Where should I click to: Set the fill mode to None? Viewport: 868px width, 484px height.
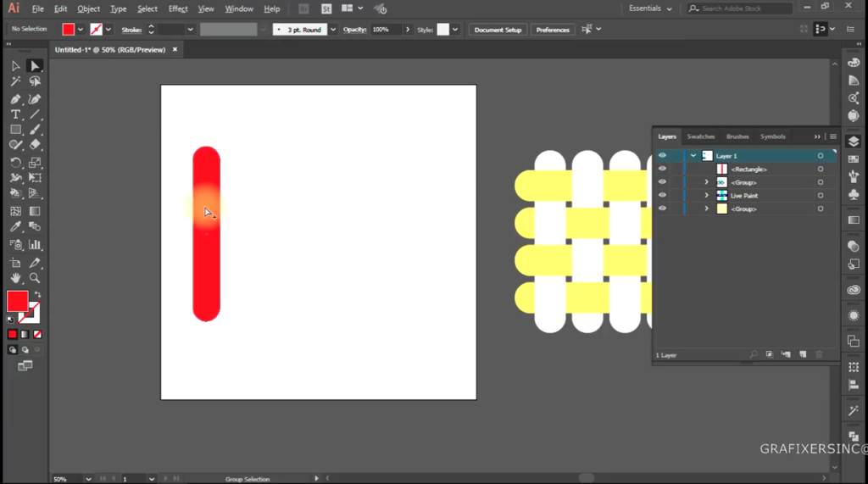[x=37, y=335]
